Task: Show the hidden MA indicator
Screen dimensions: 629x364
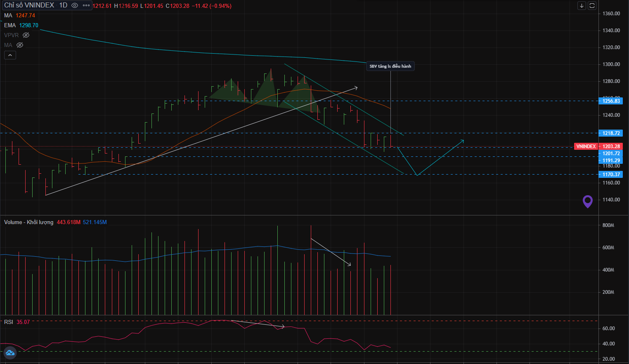Action: 20,45
